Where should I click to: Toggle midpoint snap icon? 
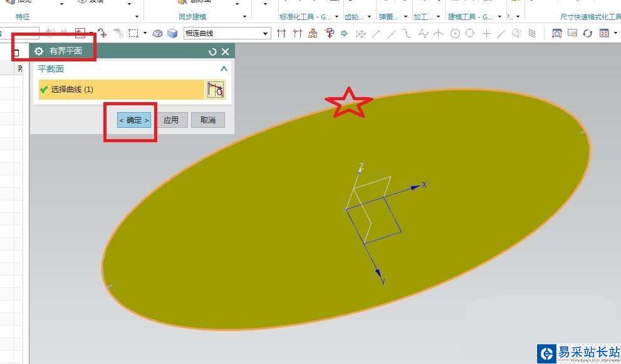(391, 34)
